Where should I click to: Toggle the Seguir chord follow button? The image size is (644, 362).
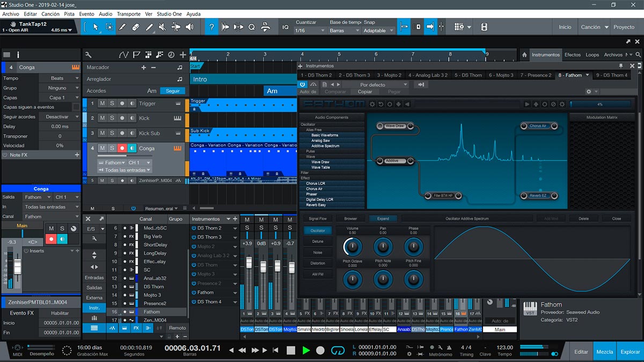pos(173,91)
